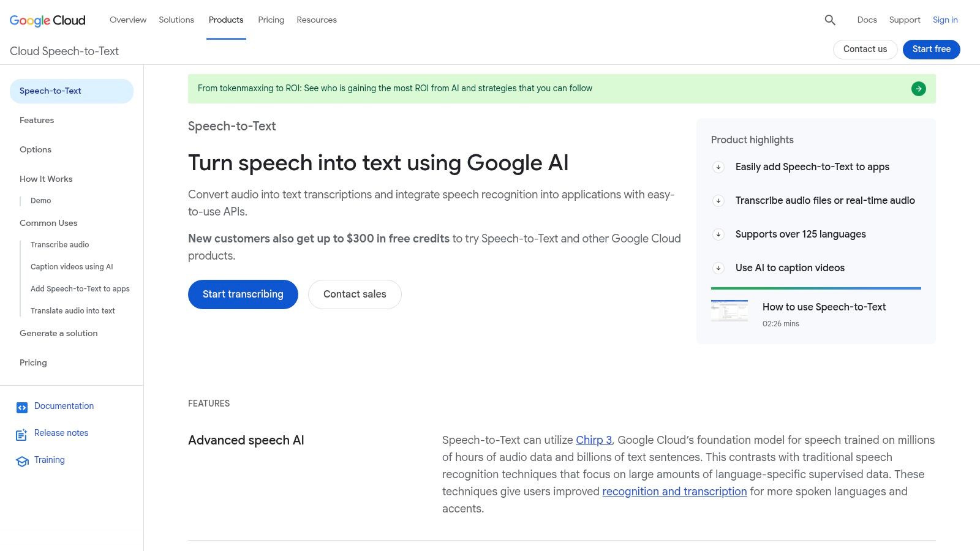Click the Release notes icon

point(22,435)
